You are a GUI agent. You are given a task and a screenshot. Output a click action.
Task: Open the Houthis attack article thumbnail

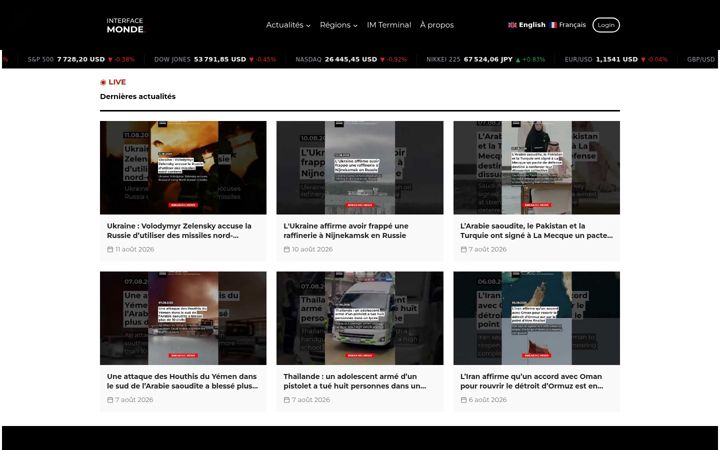(x=183, y=318)
